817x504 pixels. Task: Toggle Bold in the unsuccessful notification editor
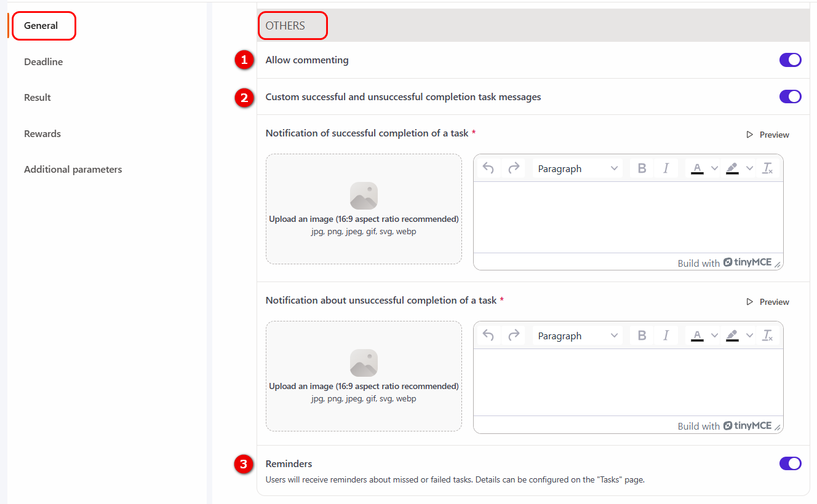(x=642, y=336)
